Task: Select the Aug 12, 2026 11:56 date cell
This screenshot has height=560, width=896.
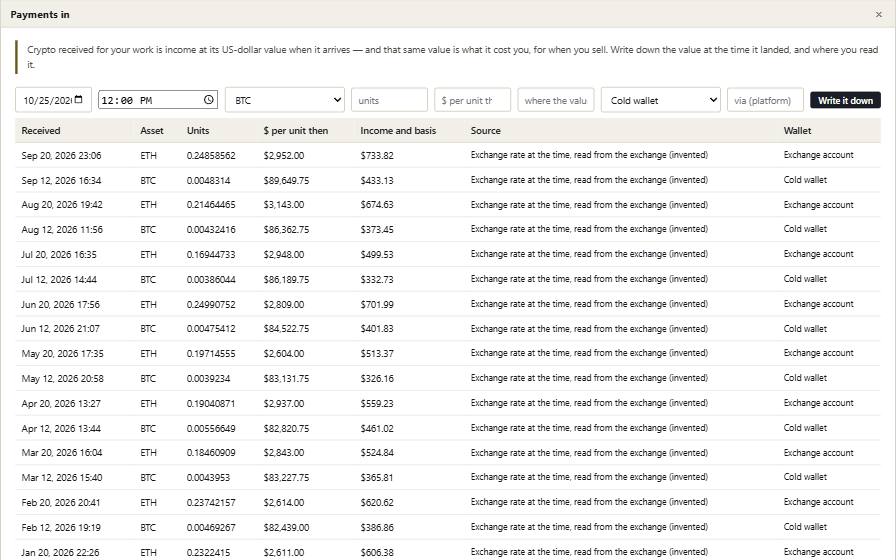Action: (x=62, y=229)
